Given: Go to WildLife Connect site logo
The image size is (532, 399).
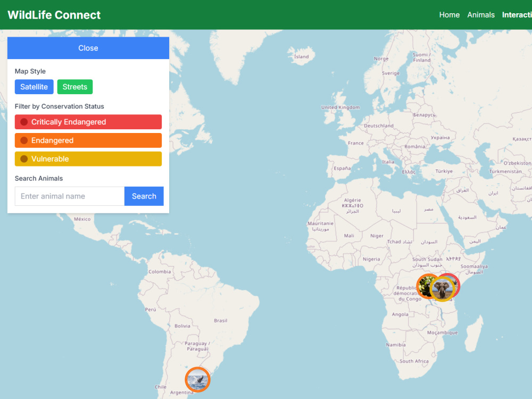Looking at the screenshot, I should point(54,15).
